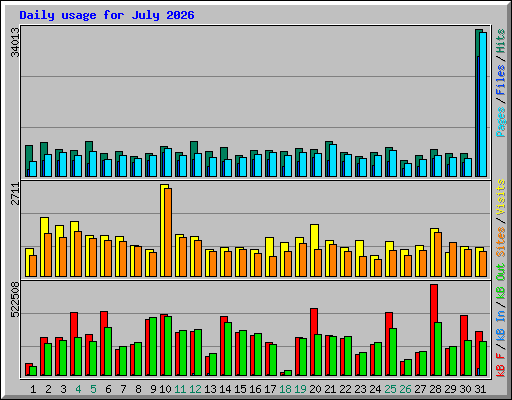Click the 'Pages' legend label
This screenshot has width=512, height=400.
501,122
